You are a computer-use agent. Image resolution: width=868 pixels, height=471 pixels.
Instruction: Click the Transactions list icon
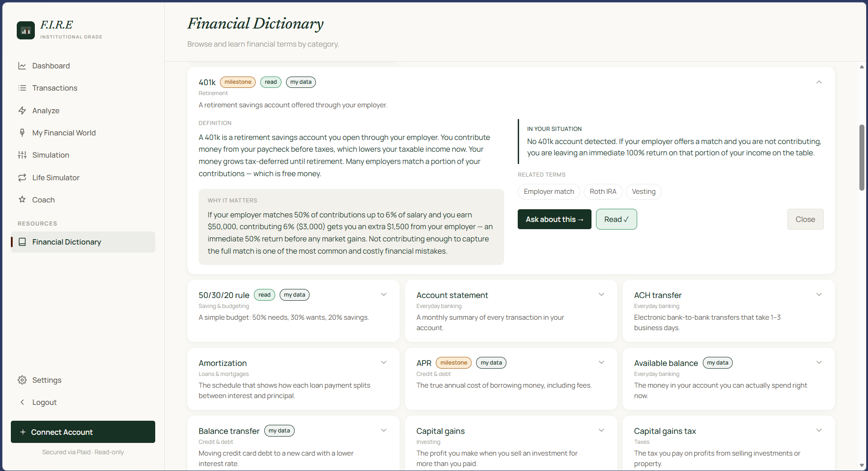click(22, 88)
